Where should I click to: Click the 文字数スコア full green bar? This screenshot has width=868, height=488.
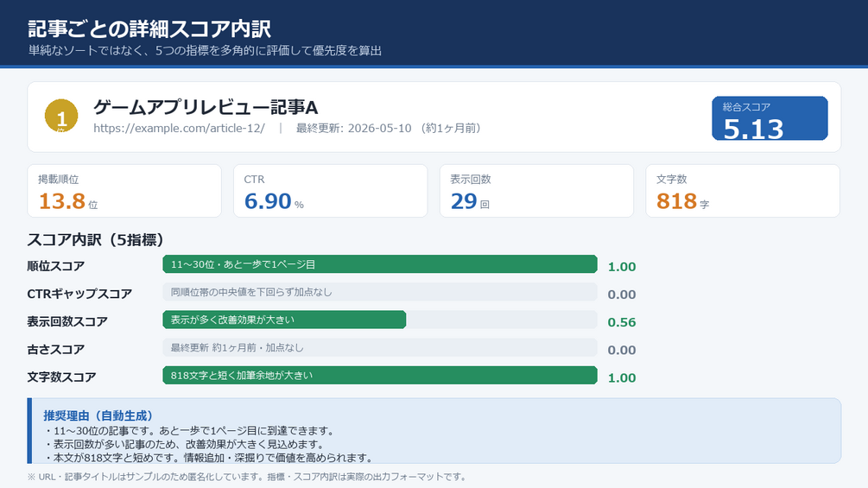(380, 375)
